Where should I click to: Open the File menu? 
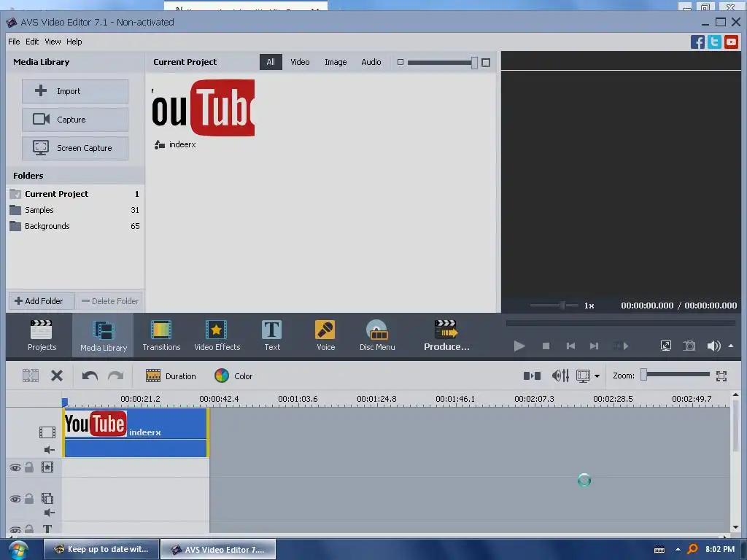click(14, 42)
